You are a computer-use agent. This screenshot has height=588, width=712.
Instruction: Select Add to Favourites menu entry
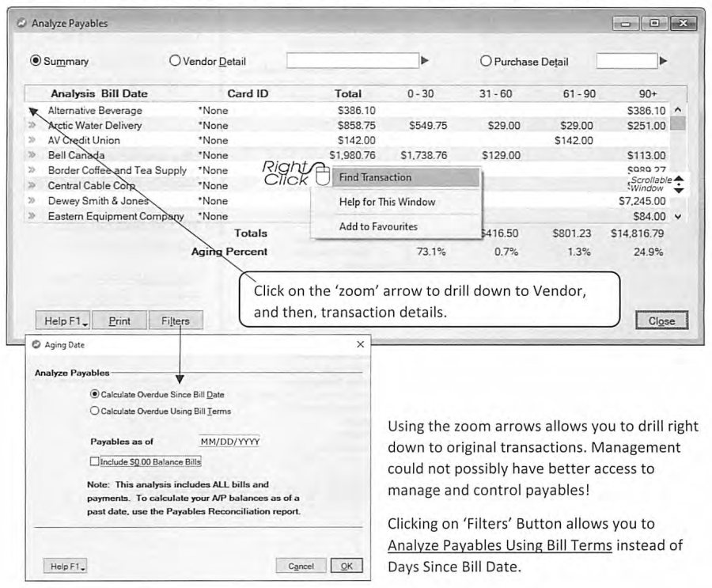378,226
